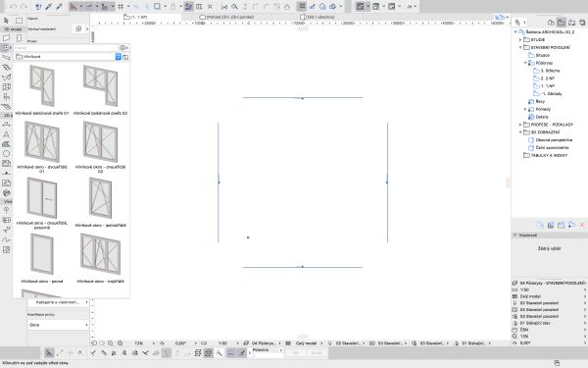Toggle the grid snap icon in toolbar
This screenshot has width=588, height=368.
pyautogui.click(x=121, y=7)
